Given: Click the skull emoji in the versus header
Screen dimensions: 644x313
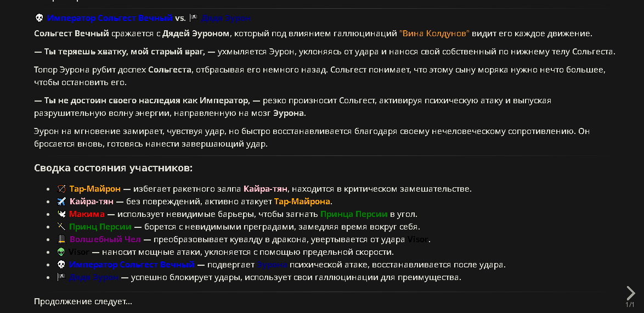Looking at the screenshot, I should click(x=39, y=18).
